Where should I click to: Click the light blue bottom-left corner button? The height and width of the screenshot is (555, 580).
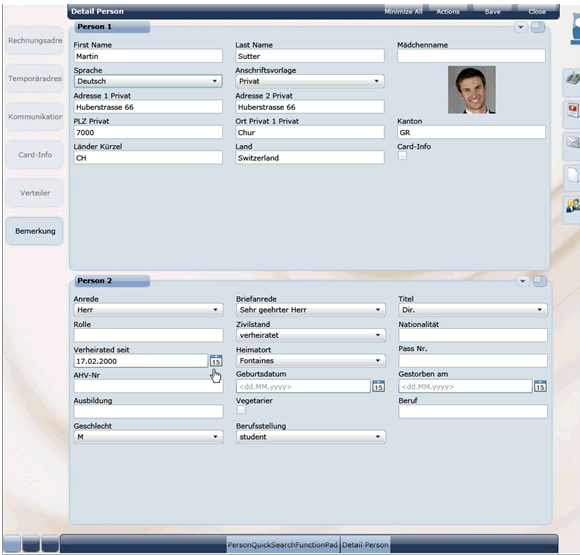tap(12, 544)
